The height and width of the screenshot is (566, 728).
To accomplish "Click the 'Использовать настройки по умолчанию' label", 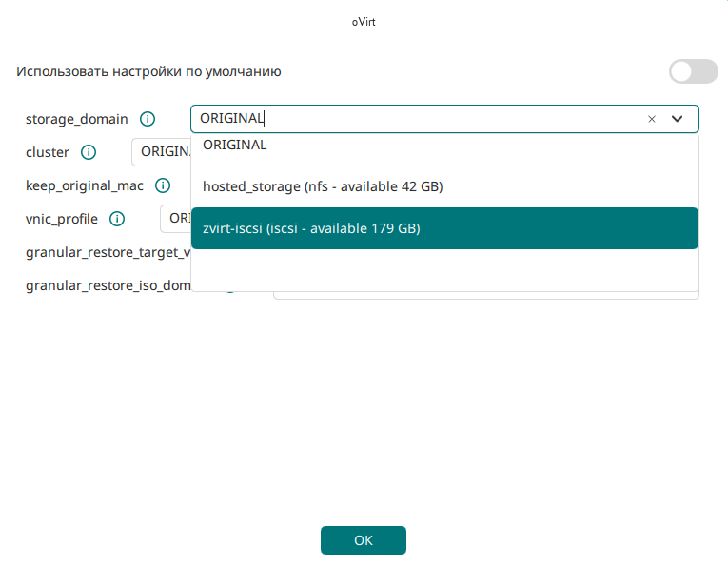I will (x=148, y=71).
